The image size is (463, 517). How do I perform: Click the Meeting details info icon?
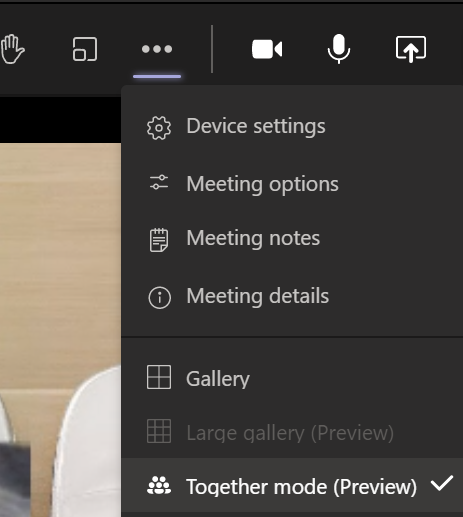click(160, 297)
